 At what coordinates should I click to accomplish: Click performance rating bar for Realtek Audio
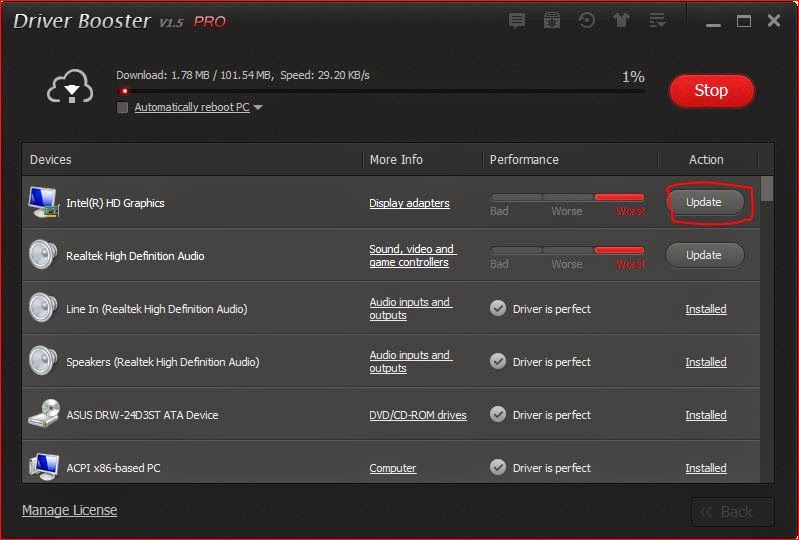coord(567,250)
